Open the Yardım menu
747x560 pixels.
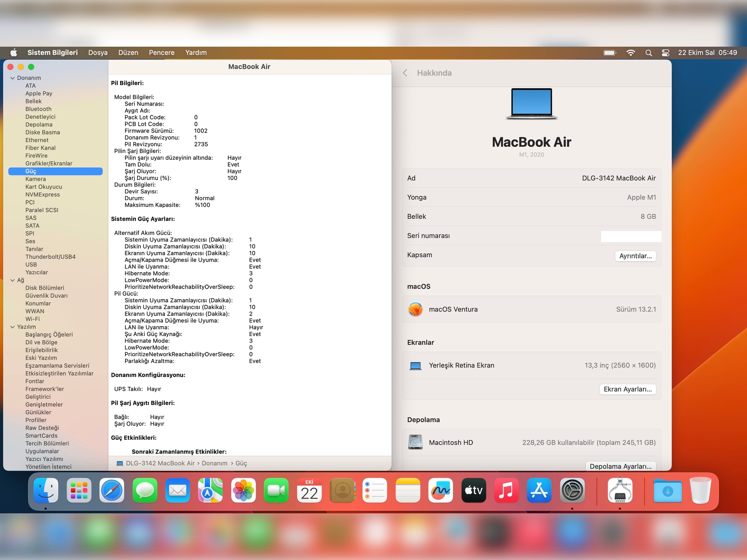(x=196, y=53)
